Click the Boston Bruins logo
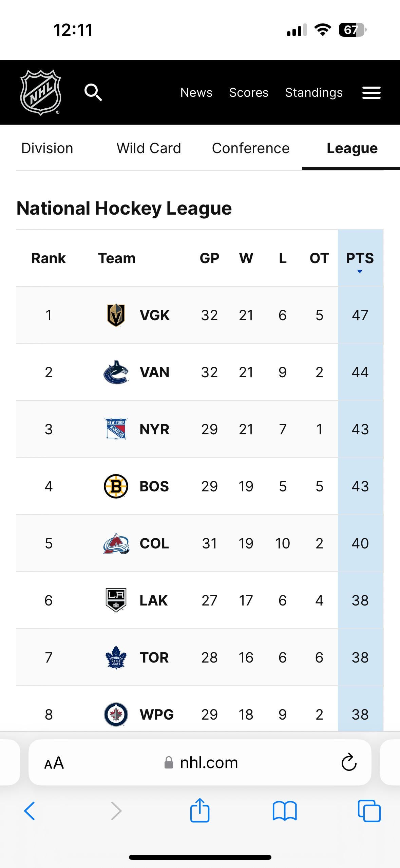This screenshot has width=400, height=868. (116, 486)
